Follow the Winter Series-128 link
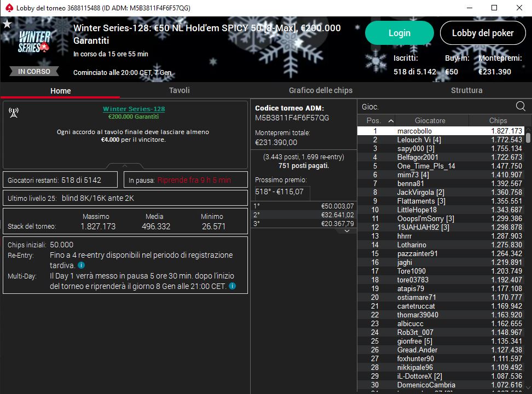Viewport: 532px width, 394px height. click(134, 109)
